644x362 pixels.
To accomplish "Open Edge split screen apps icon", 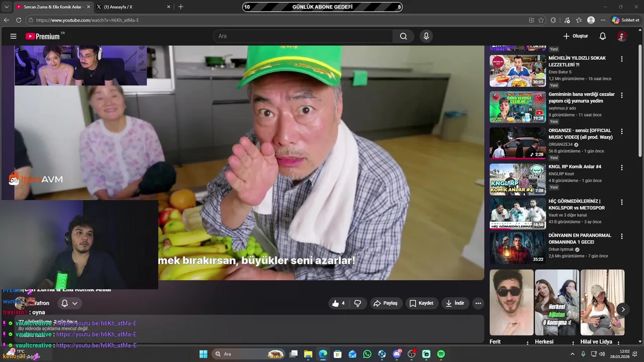I will point(531,20).
